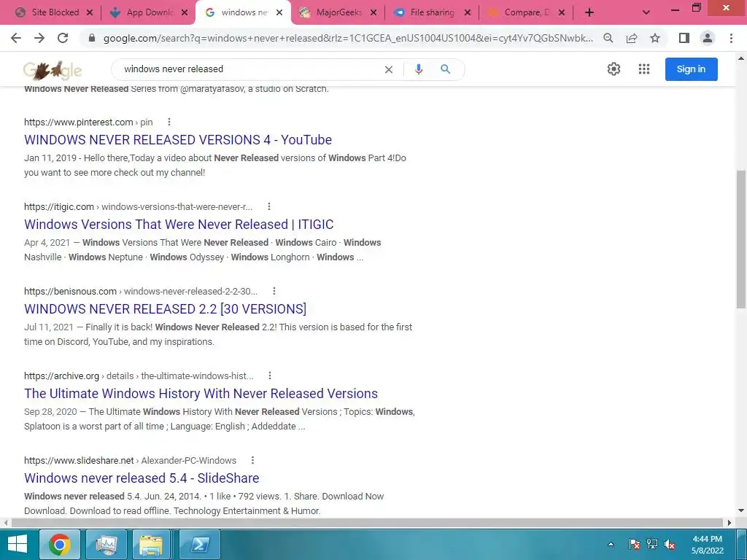Open Chrome from the taskbar
The image size is (747, 560).
coord(60,544)
